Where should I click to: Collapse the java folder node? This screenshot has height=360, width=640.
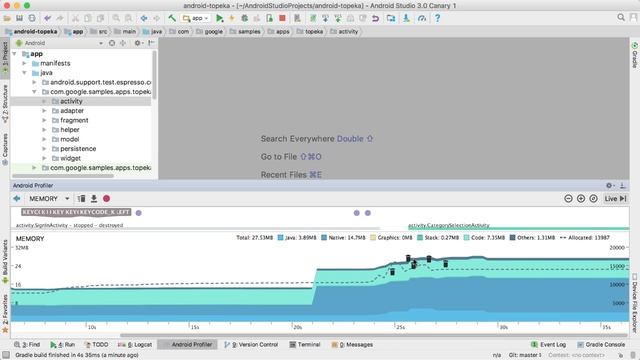24,73
